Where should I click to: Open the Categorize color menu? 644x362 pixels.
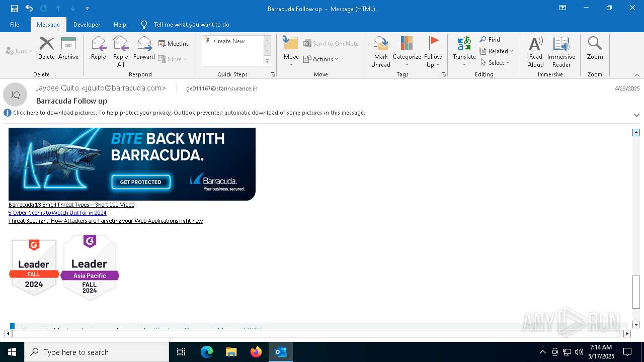coord(407,52)
